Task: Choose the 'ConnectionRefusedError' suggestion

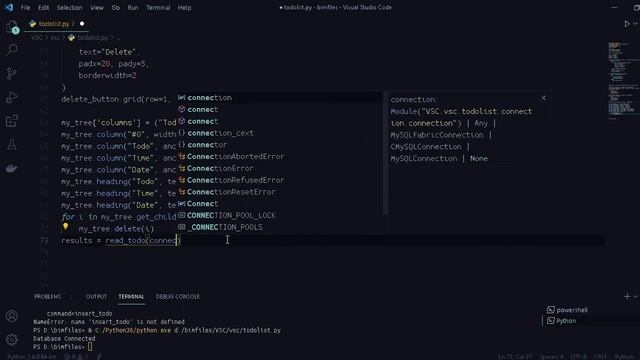Action: 279,180
